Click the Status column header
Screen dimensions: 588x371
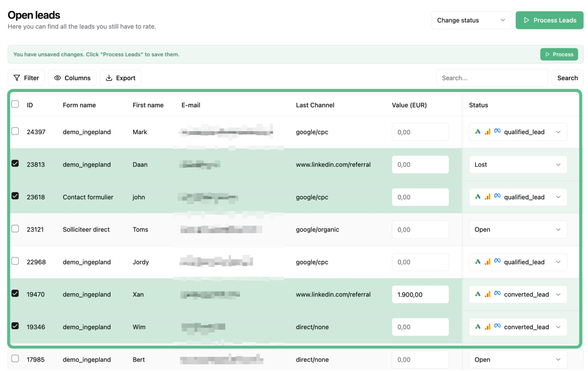pyautogui.click(x=478, y=105)
